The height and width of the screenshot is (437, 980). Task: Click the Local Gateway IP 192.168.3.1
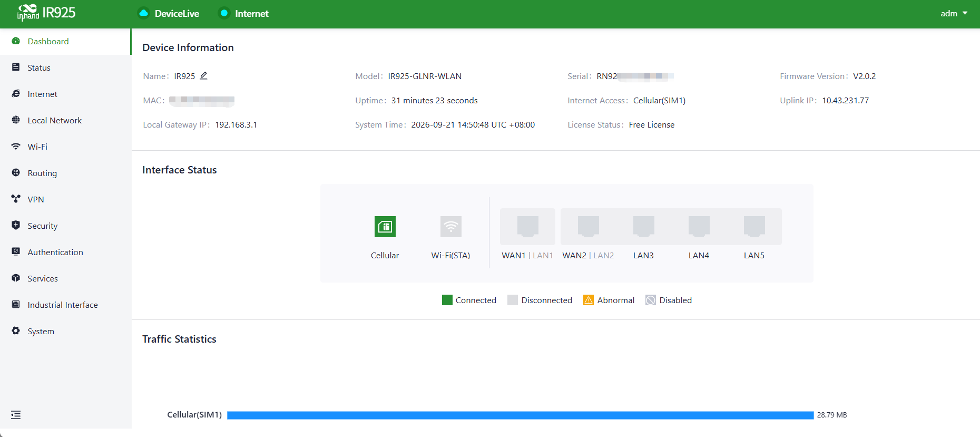click(236, 124)
